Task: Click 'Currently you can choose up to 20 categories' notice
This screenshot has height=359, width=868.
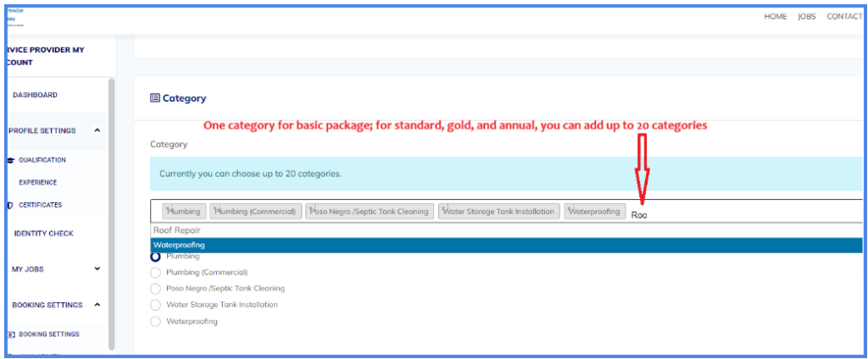Action: pyautogui.click(x=506, y=174)
